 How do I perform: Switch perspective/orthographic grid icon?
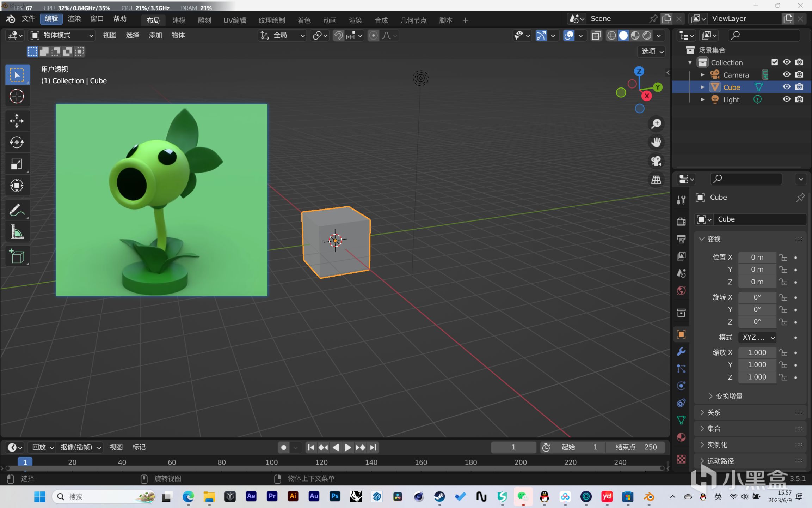coord(656,180)
